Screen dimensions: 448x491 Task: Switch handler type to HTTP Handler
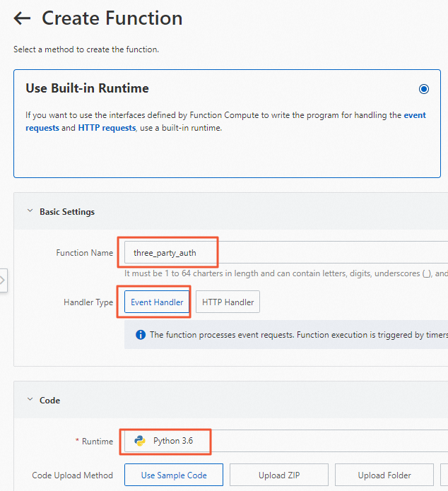click(228, 302)
